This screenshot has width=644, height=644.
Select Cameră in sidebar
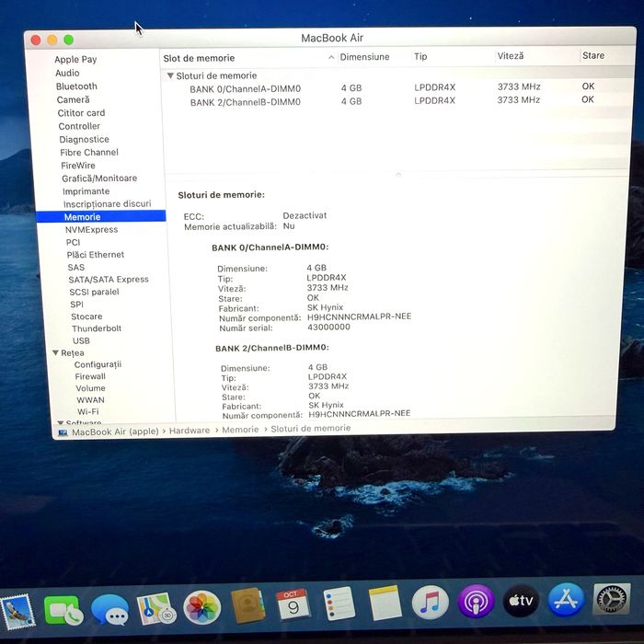click(x=73, y=99)
